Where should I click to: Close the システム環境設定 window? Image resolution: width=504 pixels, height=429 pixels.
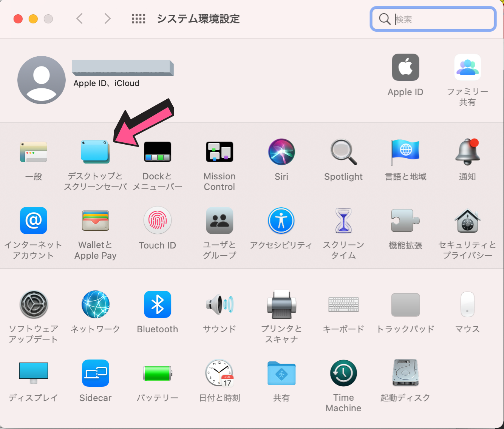tap(18, 19)
